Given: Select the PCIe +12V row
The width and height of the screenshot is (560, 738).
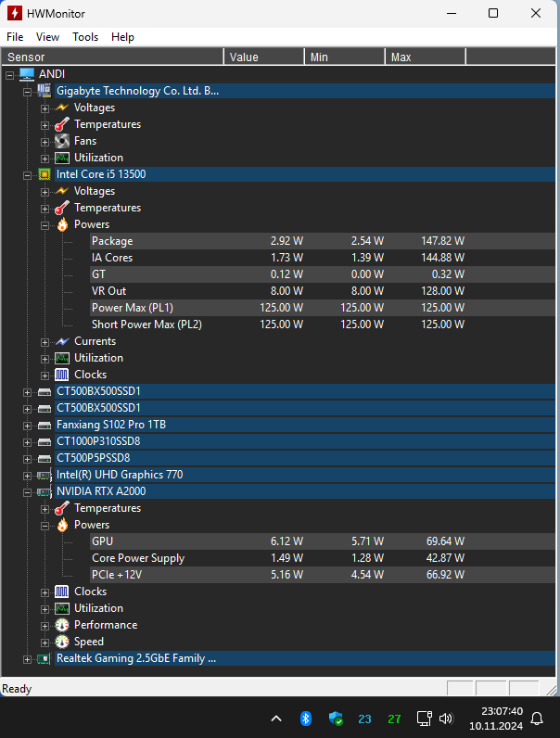Looking at the screenshot, I should pyautogui.click(x=323, y=575).
